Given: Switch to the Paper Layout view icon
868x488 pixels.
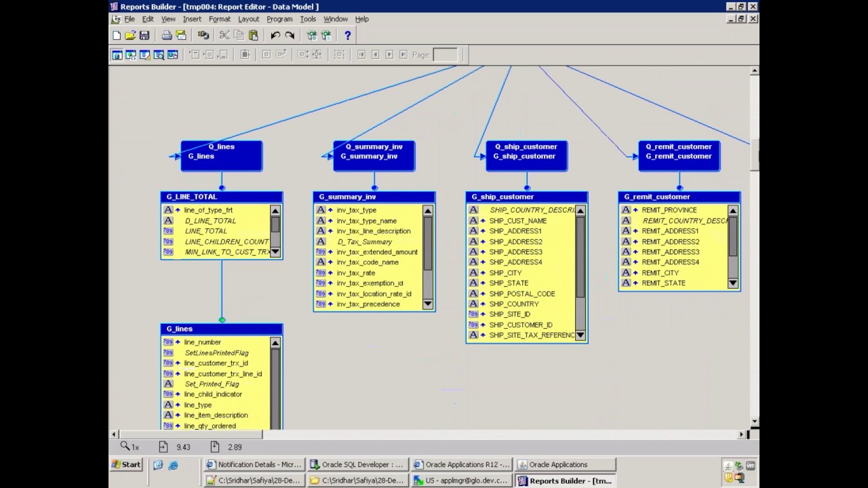Looking at the screenshot, I should tap(144, 55).
